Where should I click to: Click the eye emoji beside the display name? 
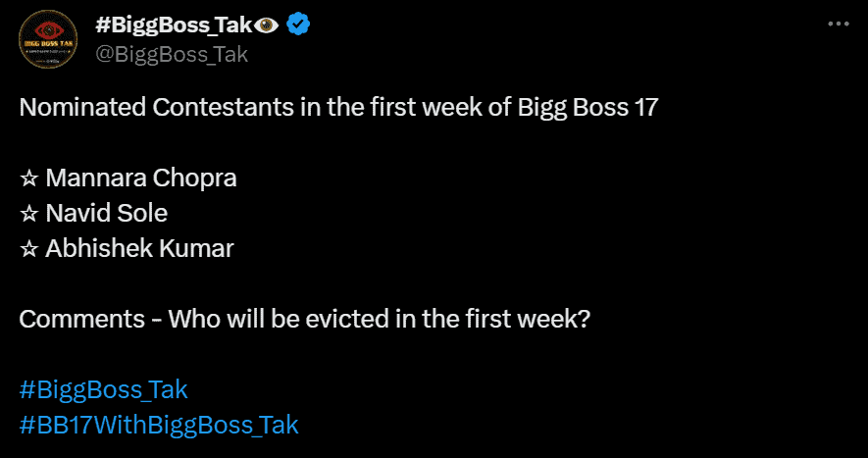click(x=267, y=25)
